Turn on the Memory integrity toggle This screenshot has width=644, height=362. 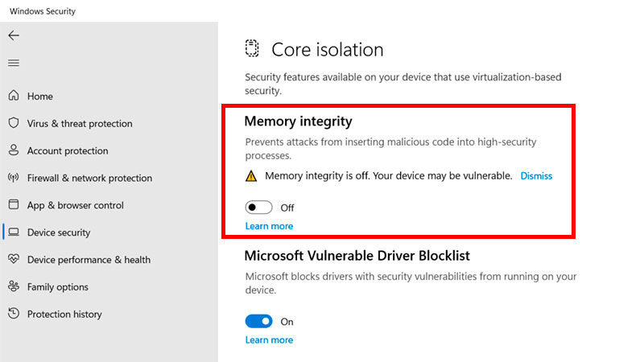pos(259,208)
